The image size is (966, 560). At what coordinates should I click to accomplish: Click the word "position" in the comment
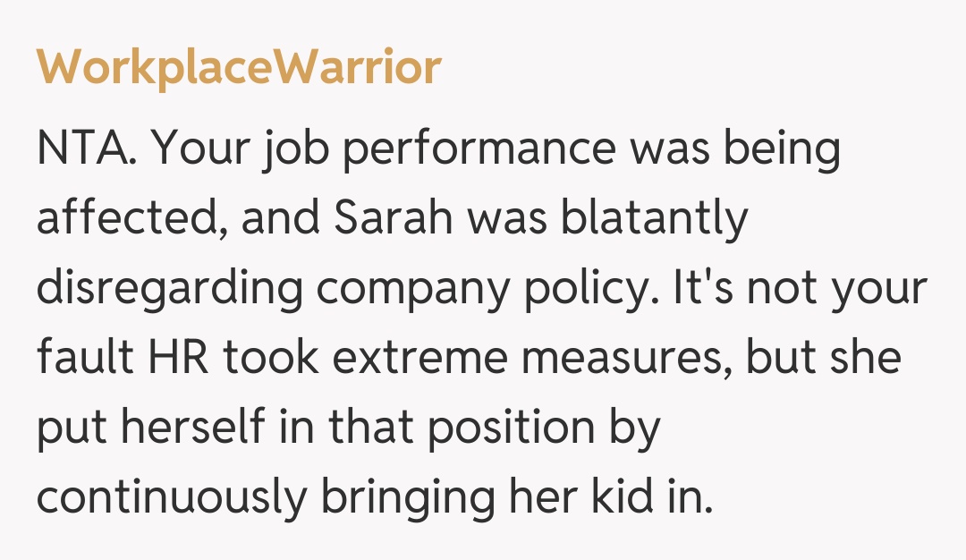[508, 428]
